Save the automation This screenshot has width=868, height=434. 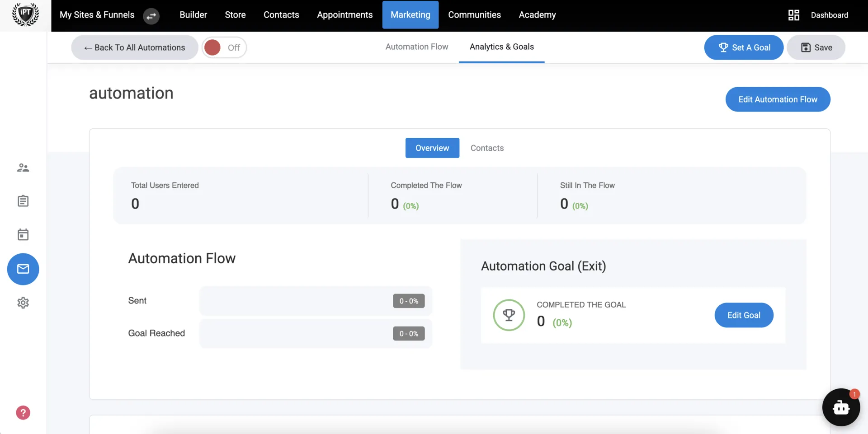(816, 47)
